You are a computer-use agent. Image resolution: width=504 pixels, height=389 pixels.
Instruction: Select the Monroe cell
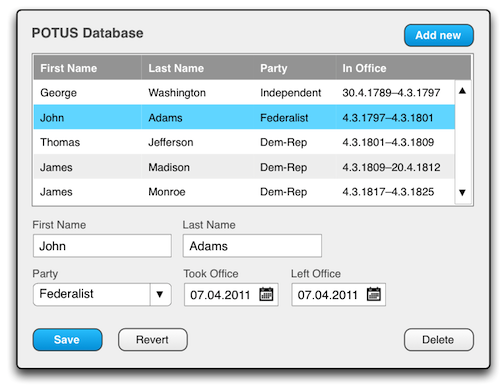[198, 192]
